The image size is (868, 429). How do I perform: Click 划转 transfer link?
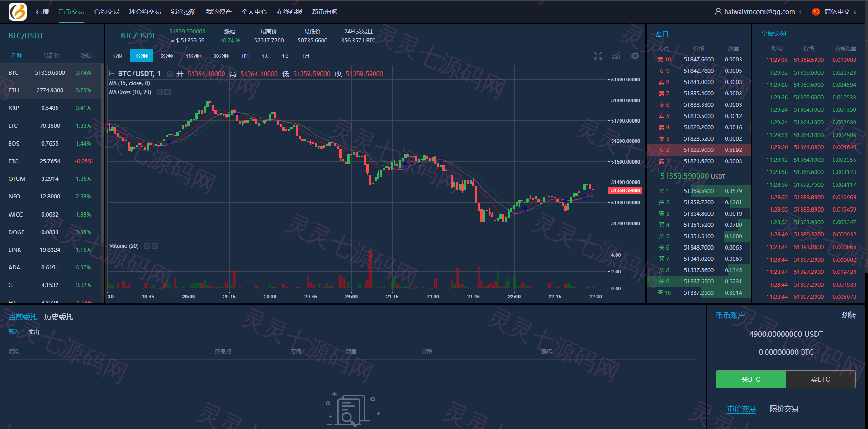tap(849, 316)
